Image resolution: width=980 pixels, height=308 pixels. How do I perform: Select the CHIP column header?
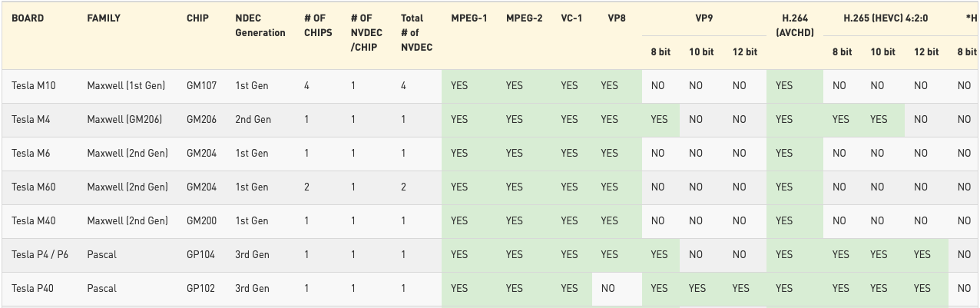[x=197, y=18]
